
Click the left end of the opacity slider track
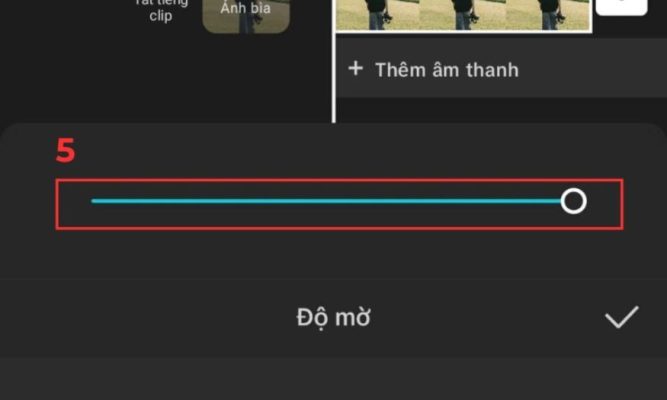click(94, 201)
